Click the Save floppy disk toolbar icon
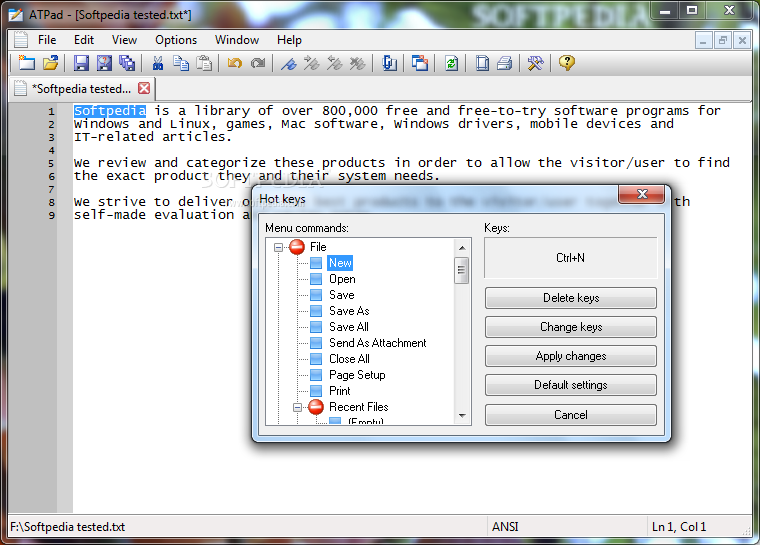 click(81, 63)
